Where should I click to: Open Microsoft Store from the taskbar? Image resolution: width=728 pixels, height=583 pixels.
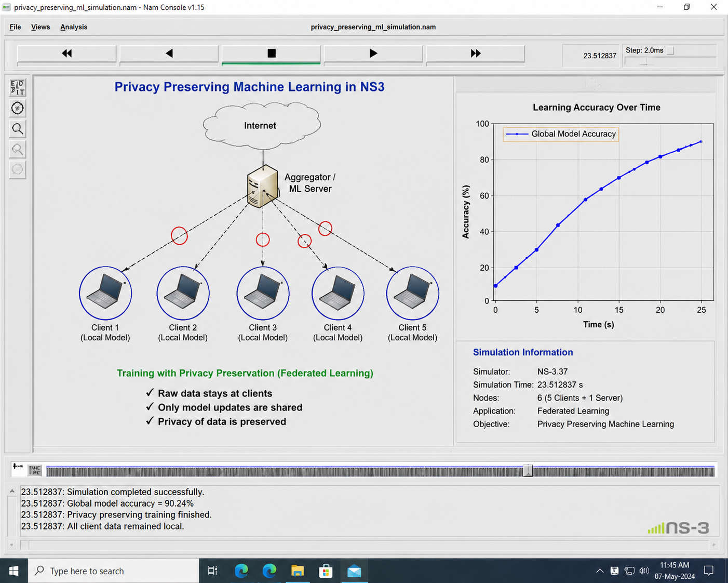click(326, 571)
